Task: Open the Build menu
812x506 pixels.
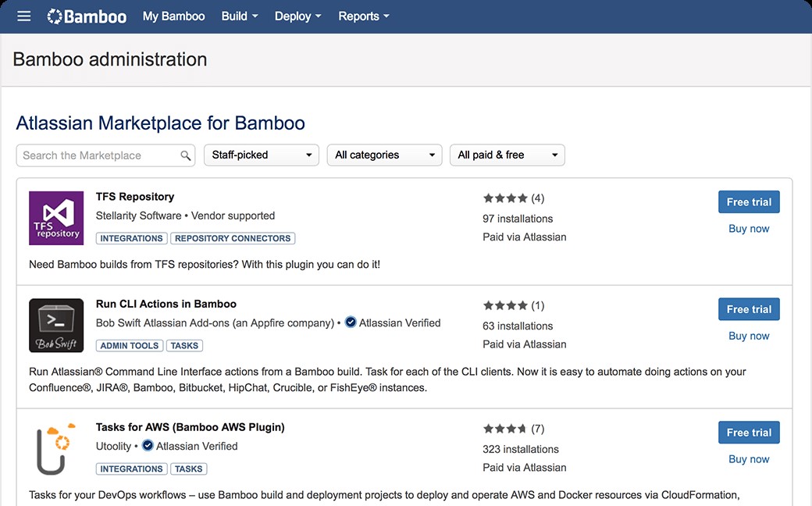Action: click(240, 16)
